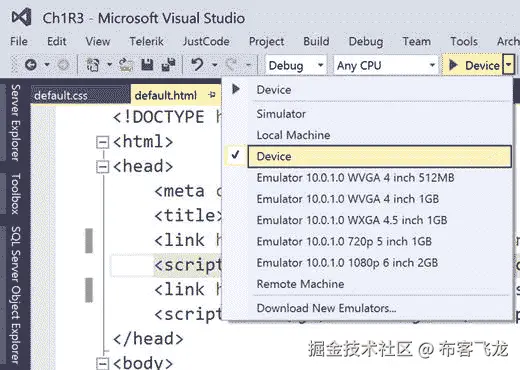The height and width of the screenshot is (370, 520).
Task: Click the pin icon on default.html tab
Action: (x=212, y=95)
